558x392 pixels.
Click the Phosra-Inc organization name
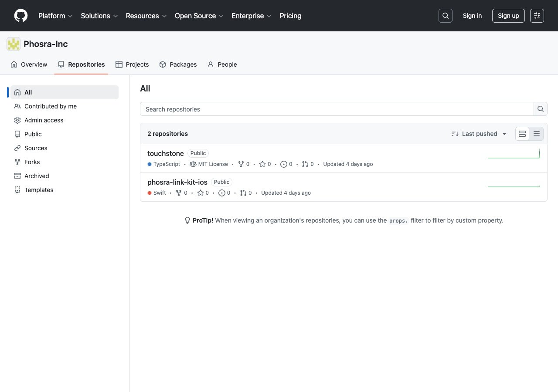[x=46, y=44]
